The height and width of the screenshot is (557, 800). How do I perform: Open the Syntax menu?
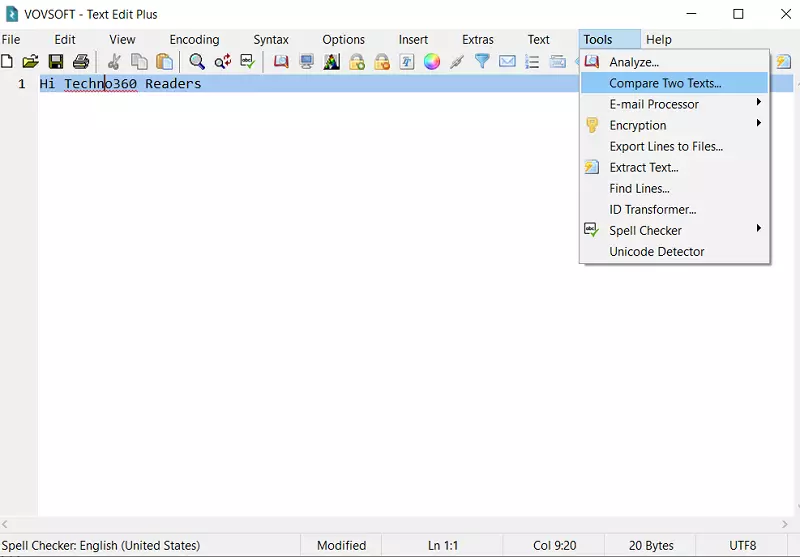(271, 40)
